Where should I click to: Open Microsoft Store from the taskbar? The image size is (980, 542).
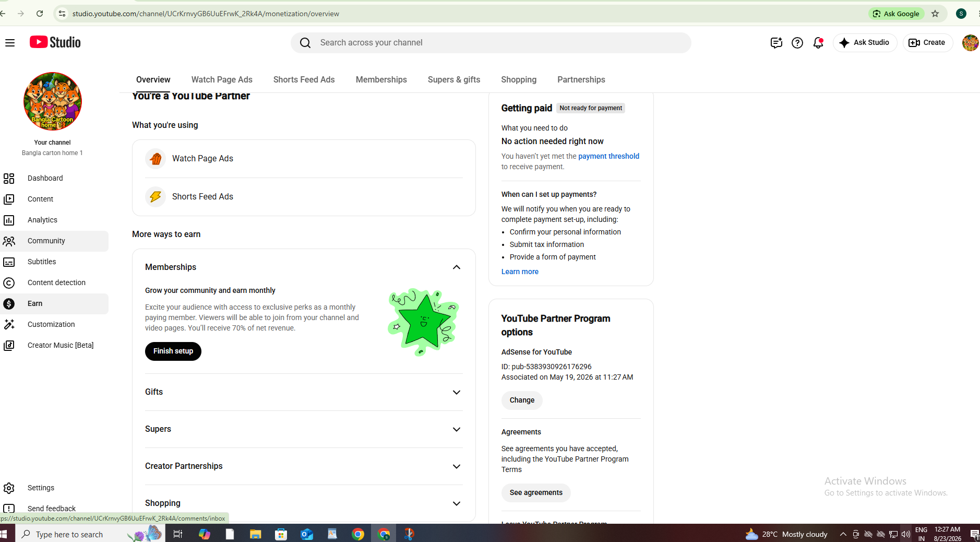pos(281,534)
